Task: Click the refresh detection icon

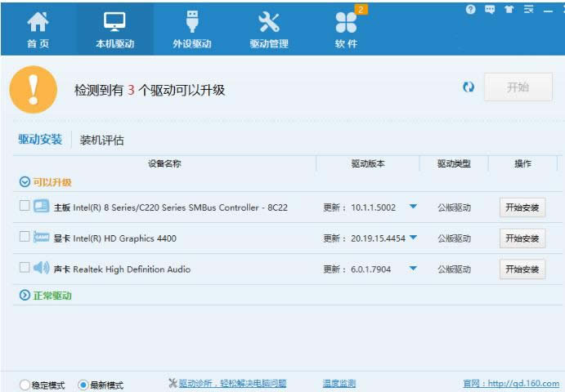Action: pos(469,87)
